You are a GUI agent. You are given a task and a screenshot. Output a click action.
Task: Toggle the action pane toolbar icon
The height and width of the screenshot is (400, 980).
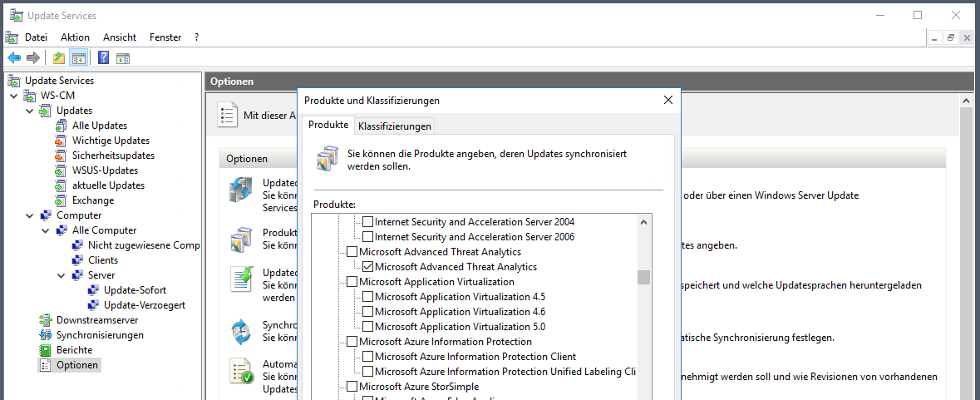(123, 58)
